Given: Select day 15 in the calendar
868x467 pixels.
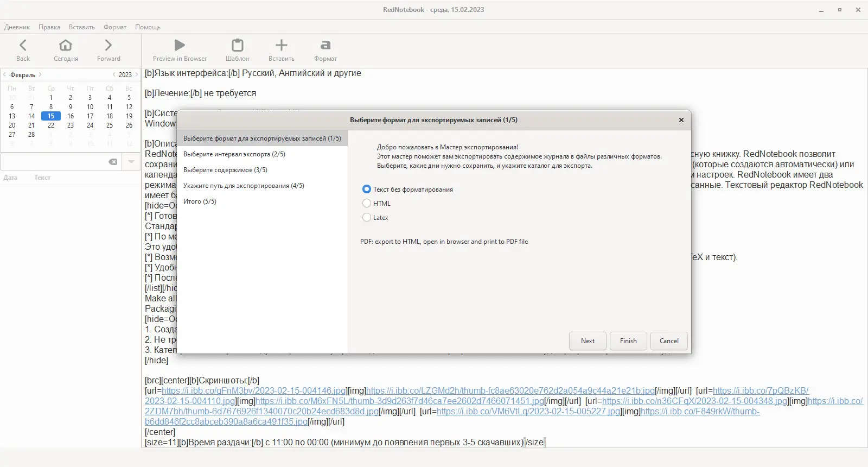Looking at the screenshot, I should click(50, 116).
